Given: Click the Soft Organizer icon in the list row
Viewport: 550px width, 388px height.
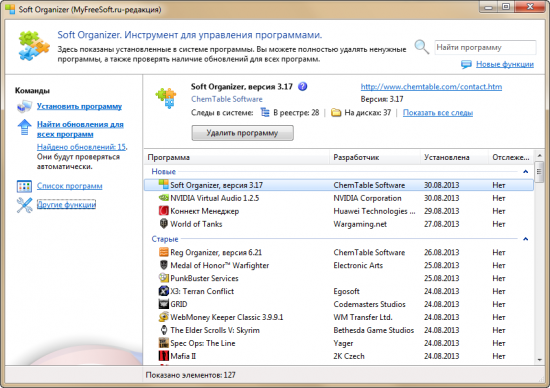Looking at the screenshot, I should click(163, 185).
